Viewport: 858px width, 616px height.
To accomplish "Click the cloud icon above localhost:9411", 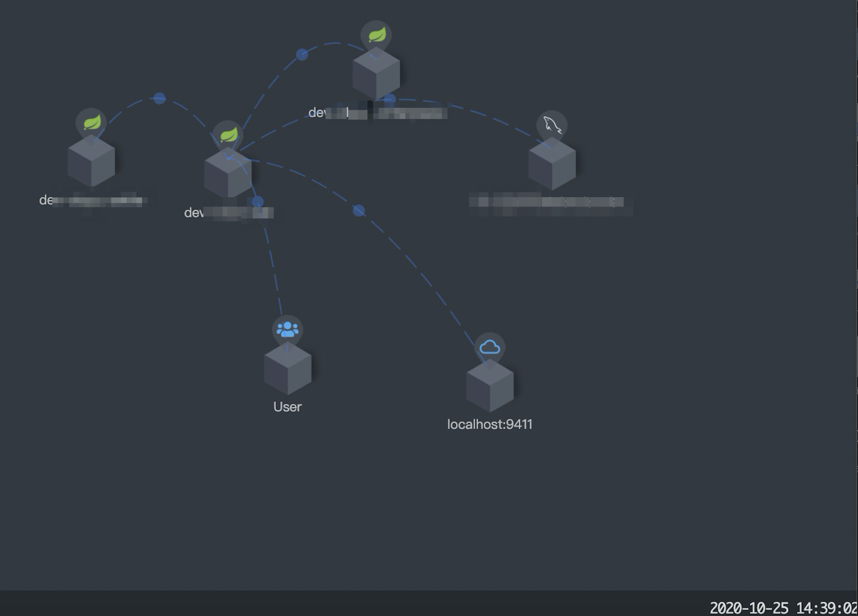I will [x=490, y=347].
